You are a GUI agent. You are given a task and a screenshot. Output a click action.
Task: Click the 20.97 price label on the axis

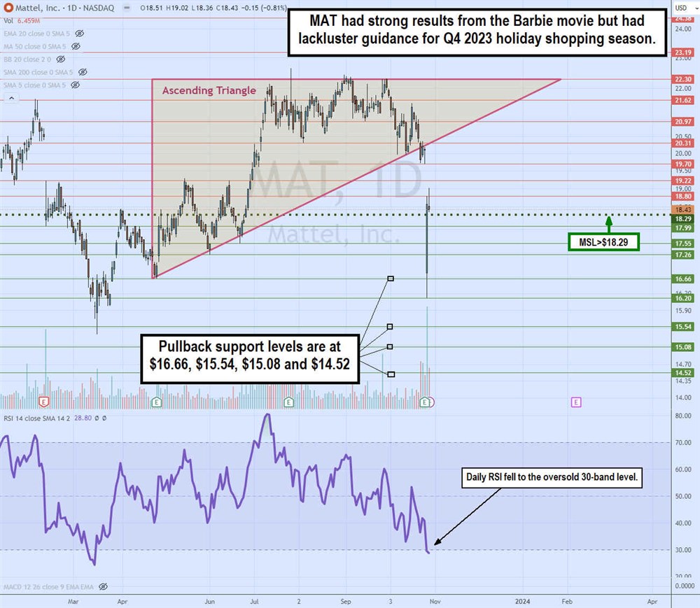point(683,122)
